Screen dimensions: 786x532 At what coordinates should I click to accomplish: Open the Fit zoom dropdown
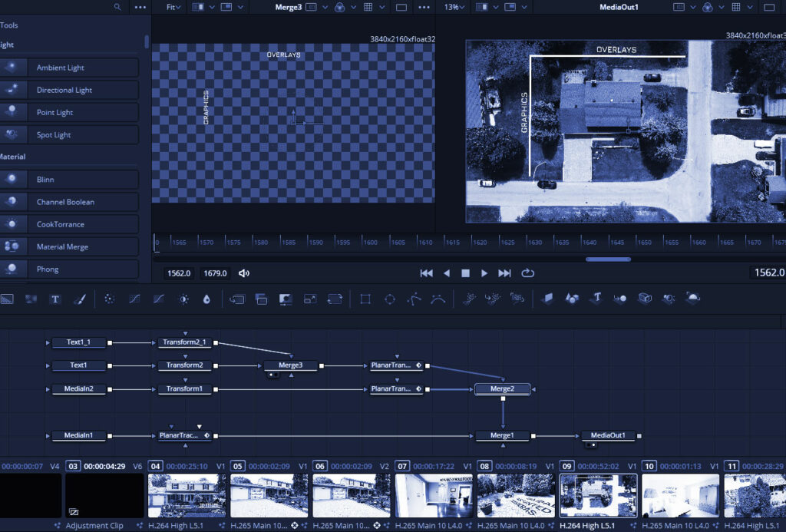pyautogui.click(x=173, y=7)
